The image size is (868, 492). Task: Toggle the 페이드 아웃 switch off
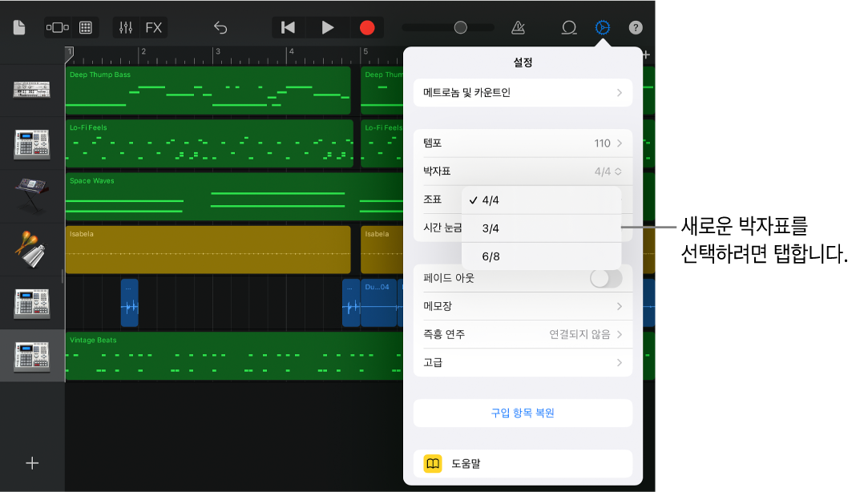pyautogui.click(x=607, y=278)
